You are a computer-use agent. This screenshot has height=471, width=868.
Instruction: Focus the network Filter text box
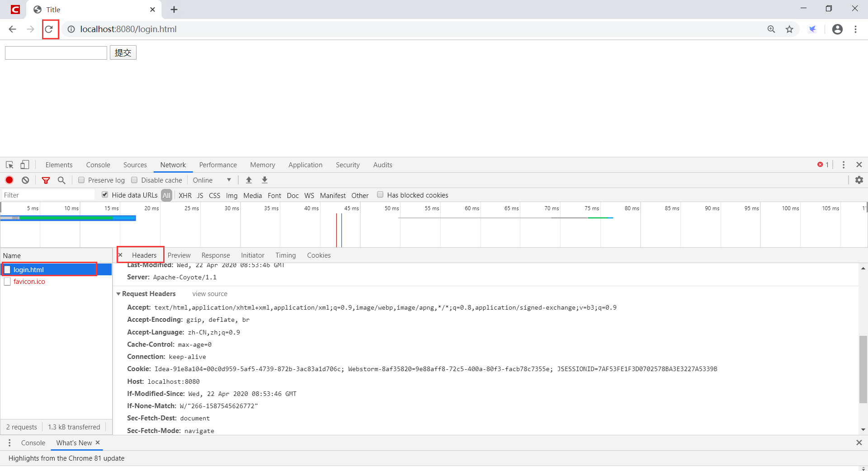(47, 195)
